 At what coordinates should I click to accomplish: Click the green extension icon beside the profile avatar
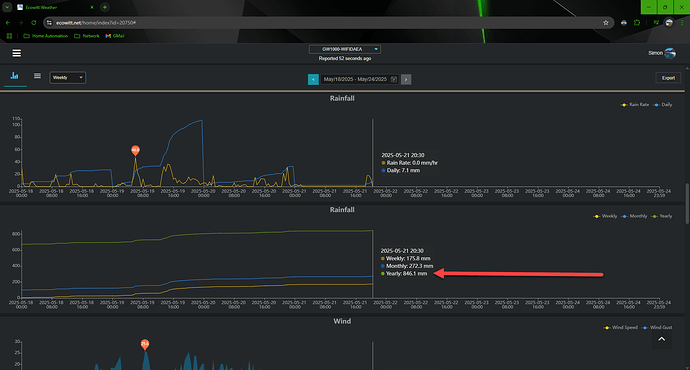click(656, 22)
